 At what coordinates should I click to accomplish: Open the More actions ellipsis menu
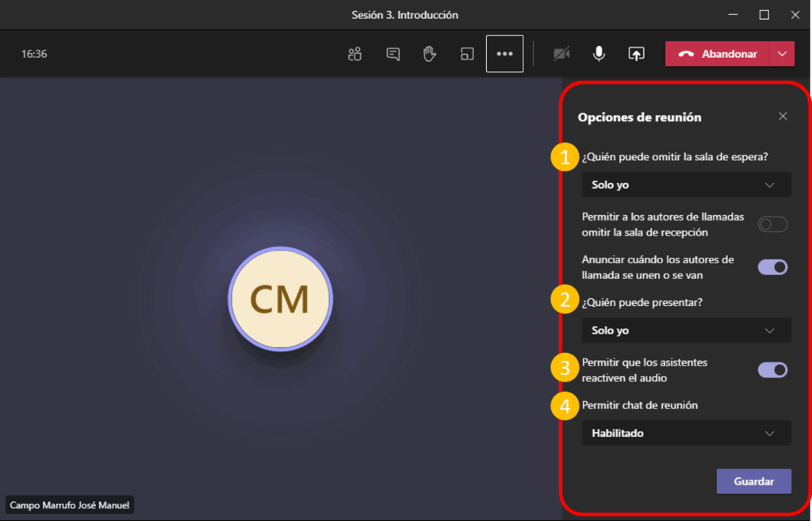point(504,54)
